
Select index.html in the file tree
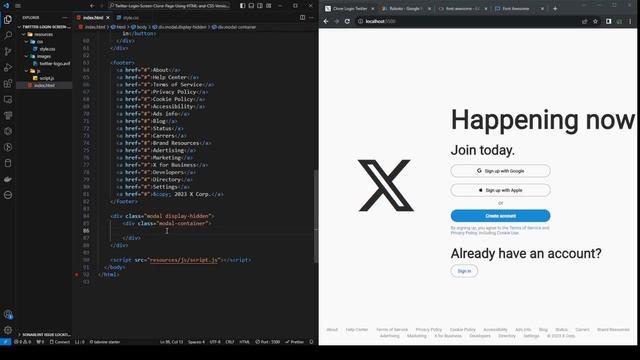click(44, 85)
